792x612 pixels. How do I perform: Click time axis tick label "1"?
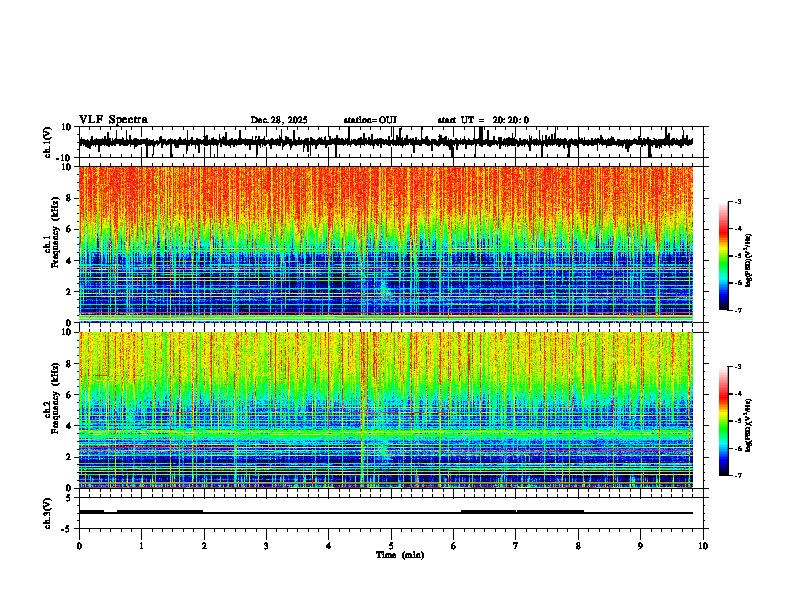tap(141, 546)
